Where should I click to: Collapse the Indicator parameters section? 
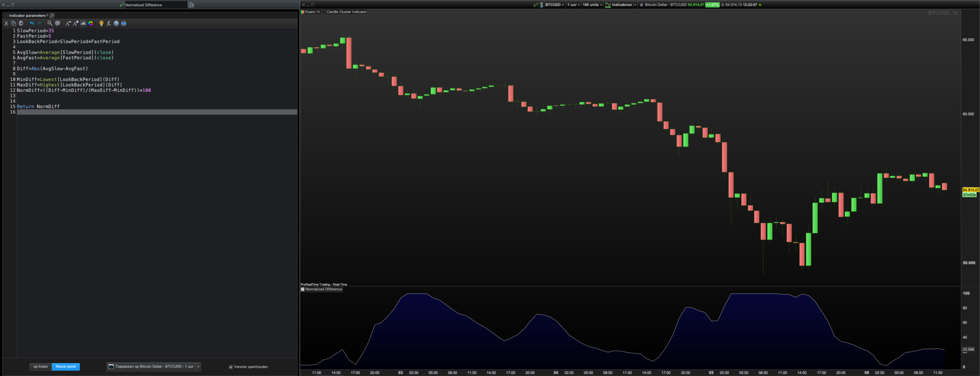click(x=6, y=15)
